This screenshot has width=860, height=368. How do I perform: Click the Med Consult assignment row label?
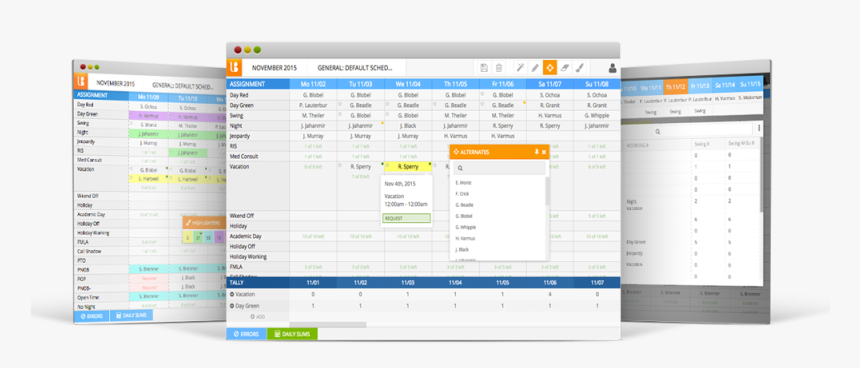(x=244, y=156)
